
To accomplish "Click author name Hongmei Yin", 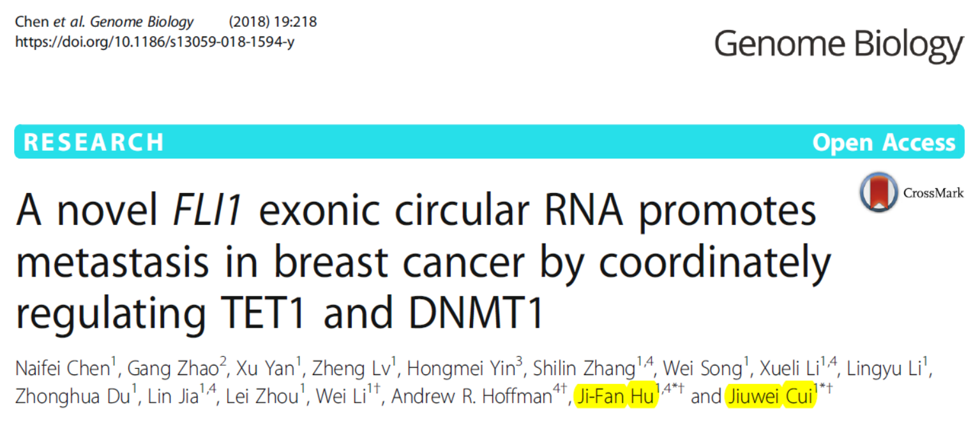I will coord(461,369).
